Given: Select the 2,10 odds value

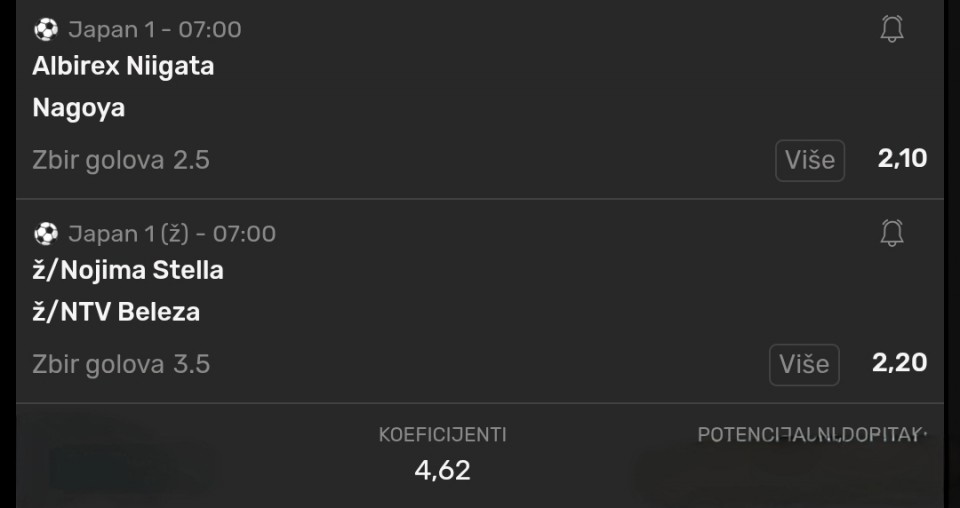Looking at the screenshot, I should pyautogui.click(x=902, y=159).
